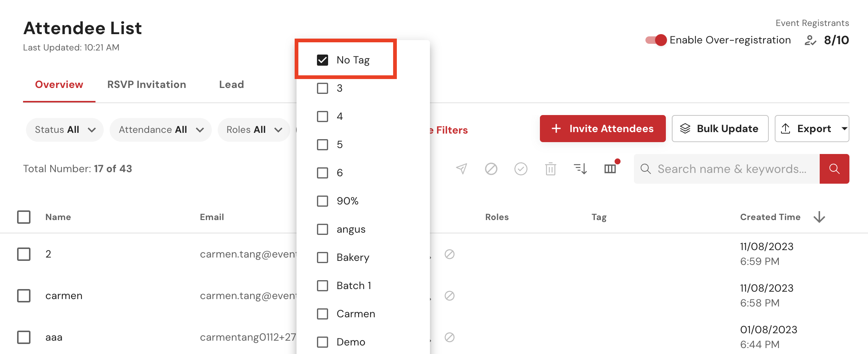Viewport: 868px width, 354px height.
Task: Click the Name column header
Action: point(58,217)
